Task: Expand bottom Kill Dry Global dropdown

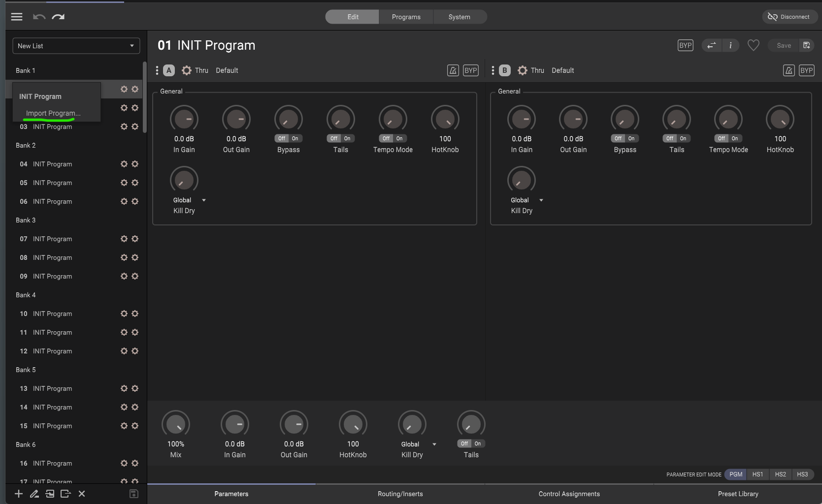Action: point(434,444)
